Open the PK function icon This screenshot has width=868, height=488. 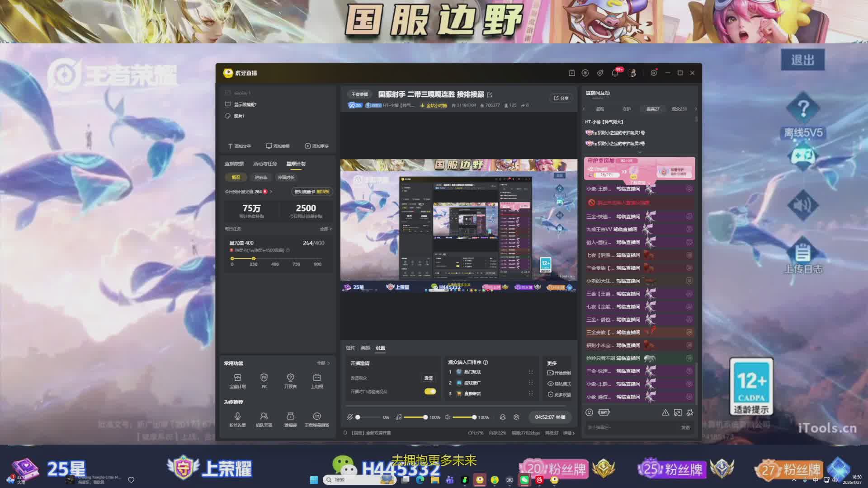click(264, 378)
